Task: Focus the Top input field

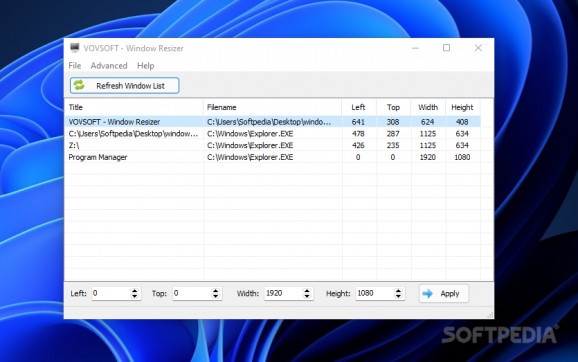Action: pyautogui.click(x=192, y=293)
